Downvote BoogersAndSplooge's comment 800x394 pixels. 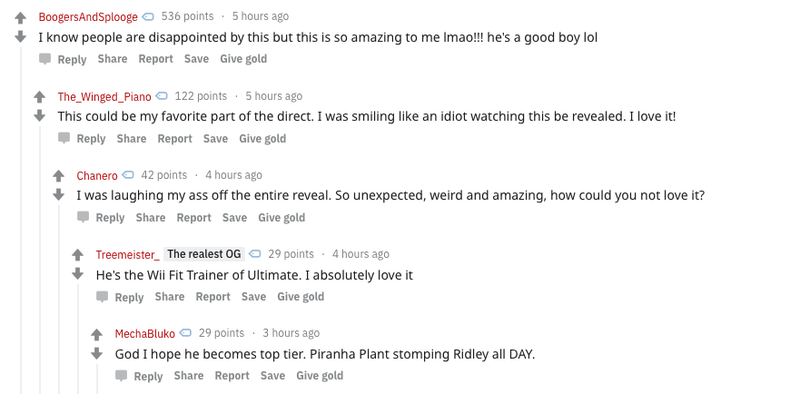point(20,37)
